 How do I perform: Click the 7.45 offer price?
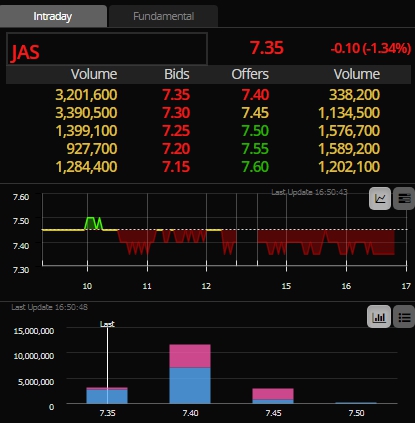click(255, 113)
